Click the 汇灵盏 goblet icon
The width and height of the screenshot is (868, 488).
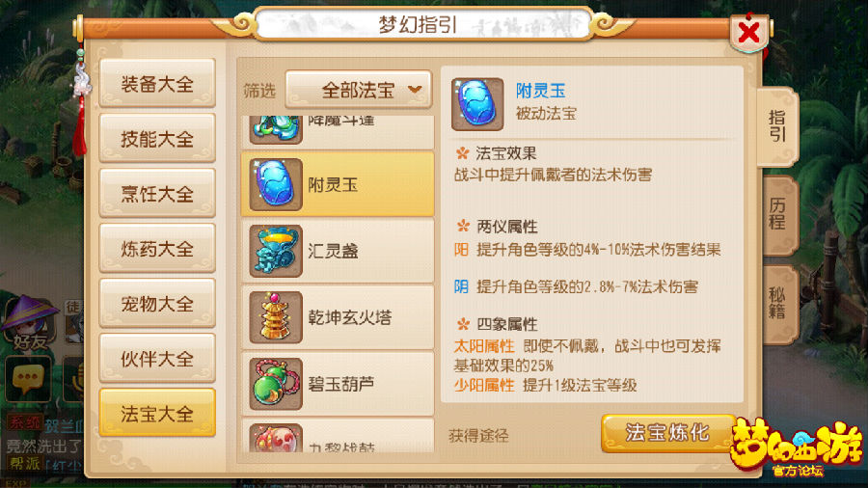(276, 251)
